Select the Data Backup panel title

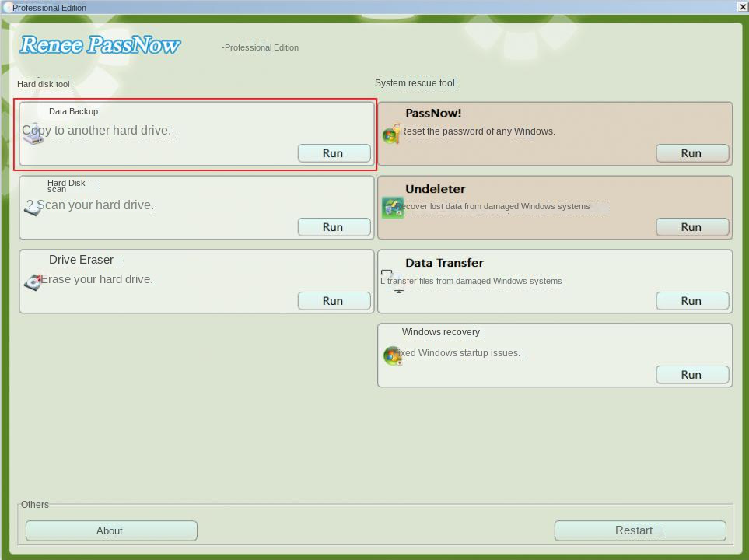pos(73,111)
